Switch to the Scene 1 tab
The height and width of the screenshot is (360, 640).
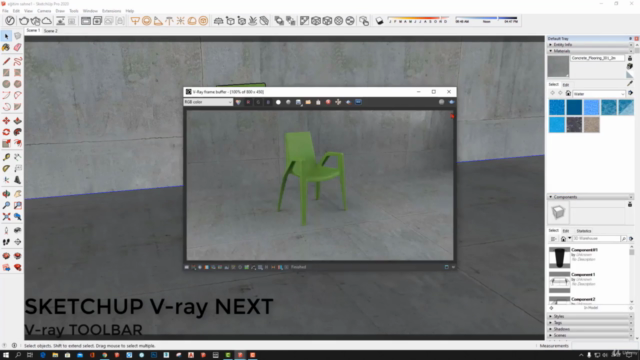[x=33, y=31]
